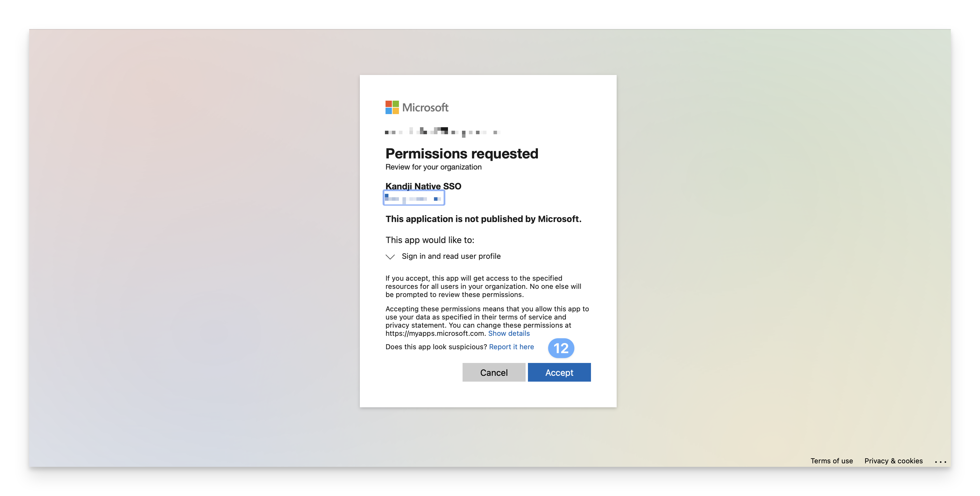The image size is (980, 496).
Task: Click the blurred publisher link under Kandji
Action: point(414,198)
